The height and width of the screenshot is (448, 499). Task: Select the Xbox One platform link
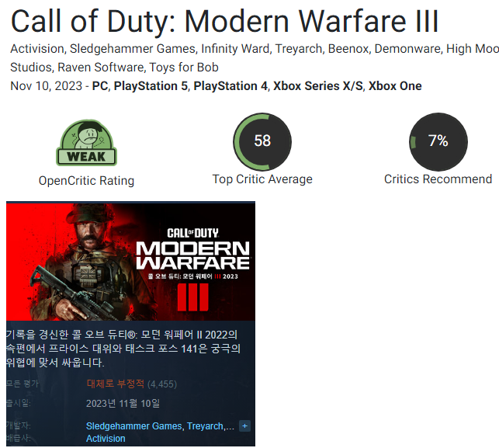coord(395,86)
